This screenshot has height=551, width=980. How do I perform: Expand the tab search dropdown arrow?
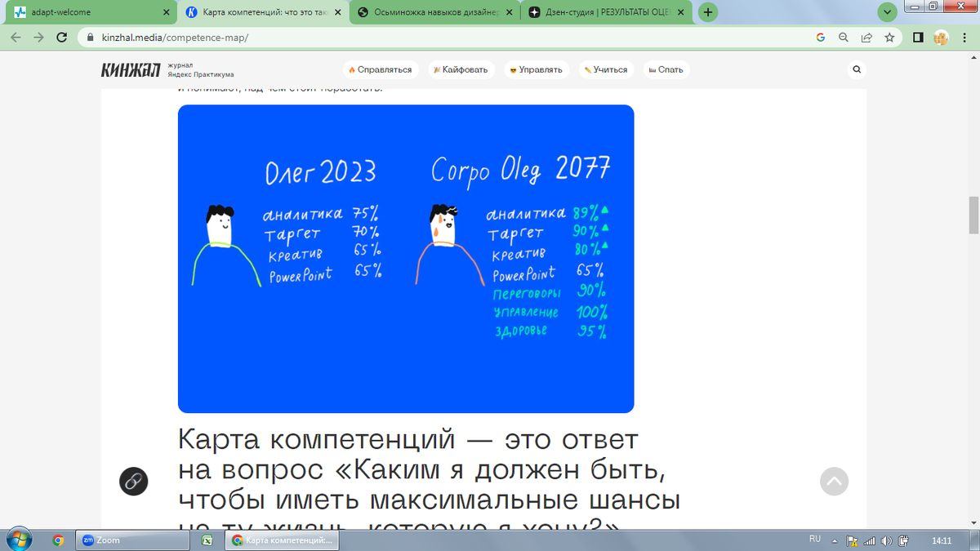pyautogui.click(x=887, y=12)
